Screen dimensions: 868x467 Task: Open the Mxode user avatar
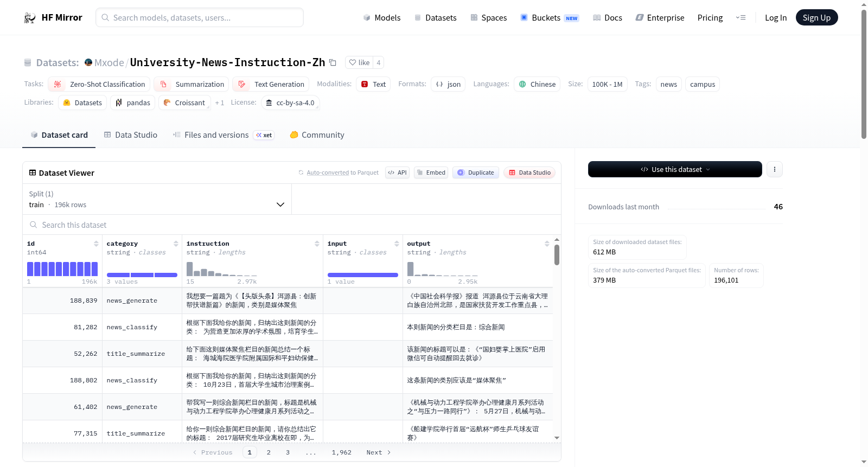[88, 62]
